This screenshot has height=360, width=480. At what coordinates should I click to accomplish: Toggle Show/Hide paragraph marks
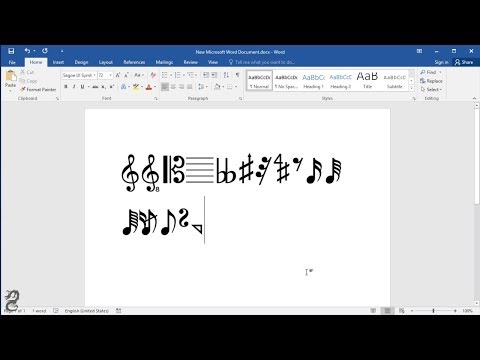coord(238,75)
